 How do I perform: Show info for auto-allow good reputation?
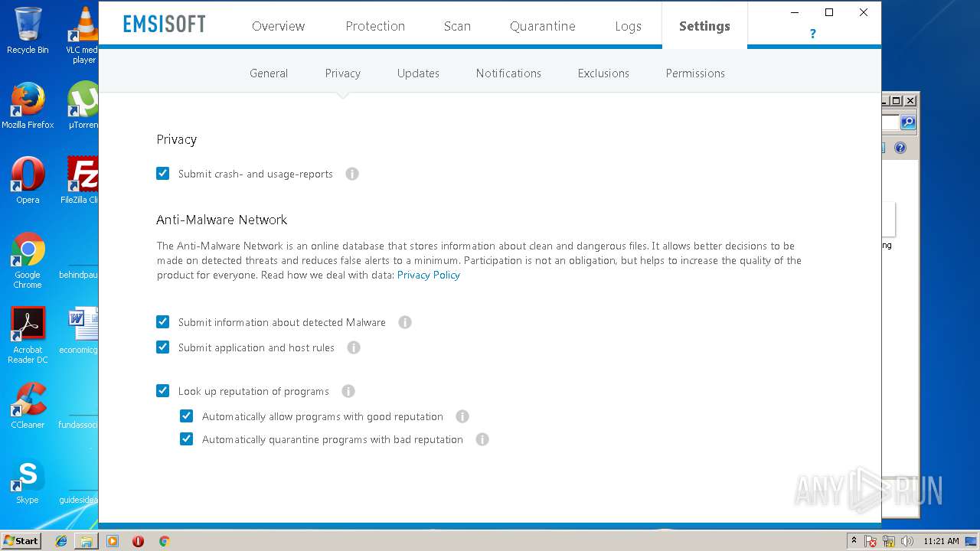tap(462, 416)
